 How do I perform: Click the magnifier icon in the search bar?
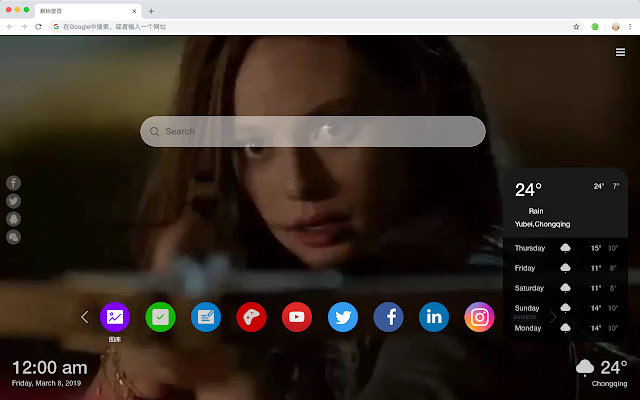[154, 131]
